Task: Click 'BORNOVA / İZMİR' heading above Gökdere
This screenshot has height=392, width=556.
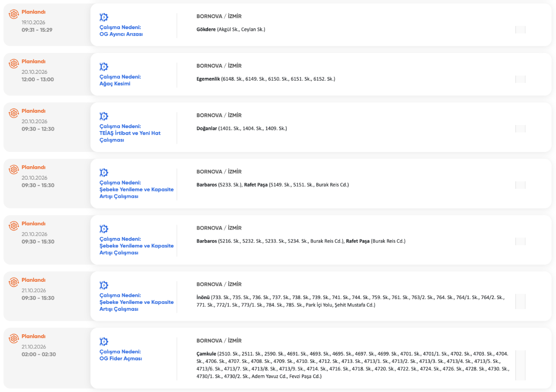Action: pos(219,16)
